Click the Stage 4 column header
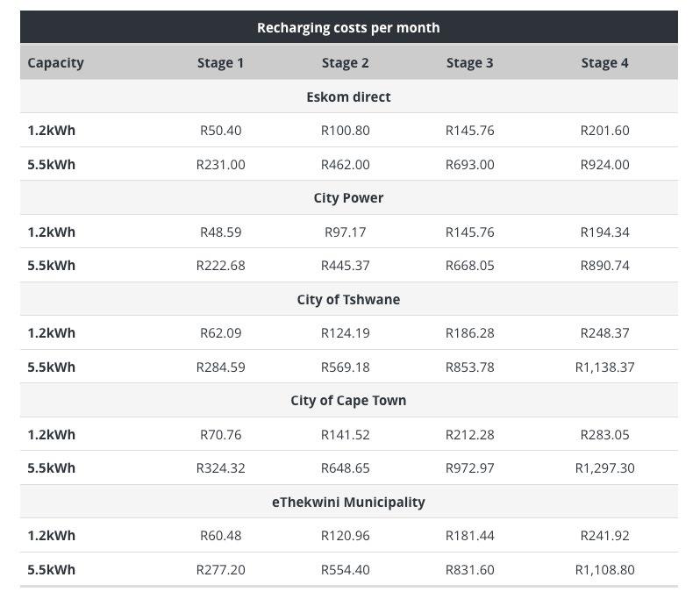 point(604,63)
